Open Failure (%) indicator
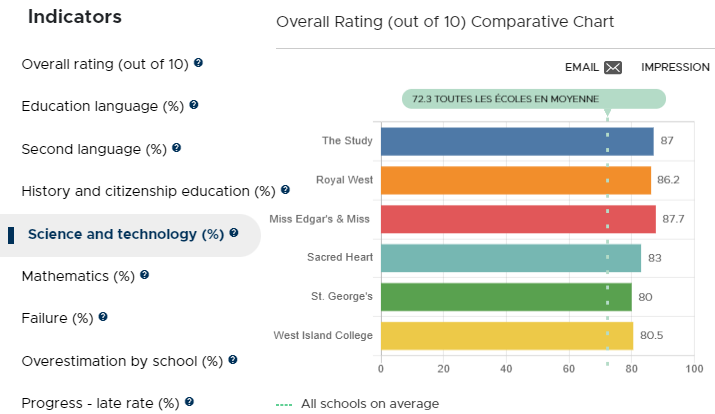Screen dimensions: 715x414 tap(57, 318)
